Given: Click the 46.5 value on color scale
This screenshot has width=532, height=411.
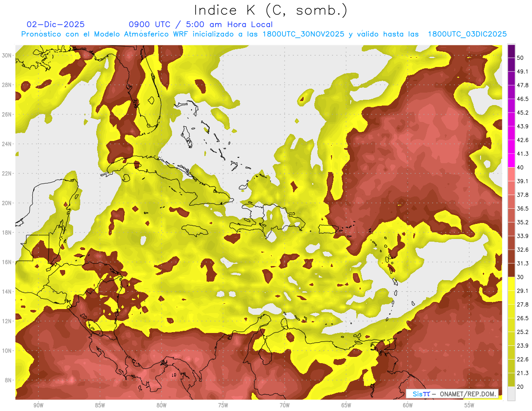Looking at the screenshot, I should (x=523, y=99).
